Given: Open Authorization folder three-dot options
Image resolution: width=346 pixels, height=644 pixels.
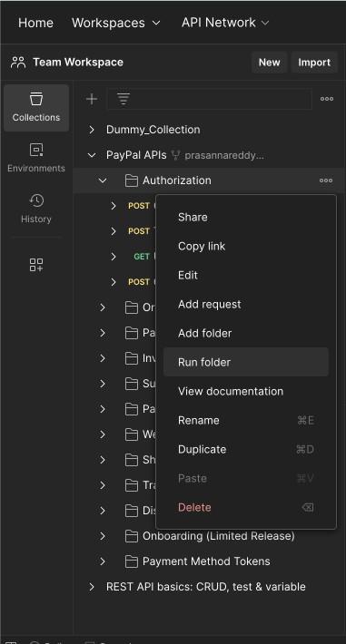Looking at the screenshot, I should point(326,181).
